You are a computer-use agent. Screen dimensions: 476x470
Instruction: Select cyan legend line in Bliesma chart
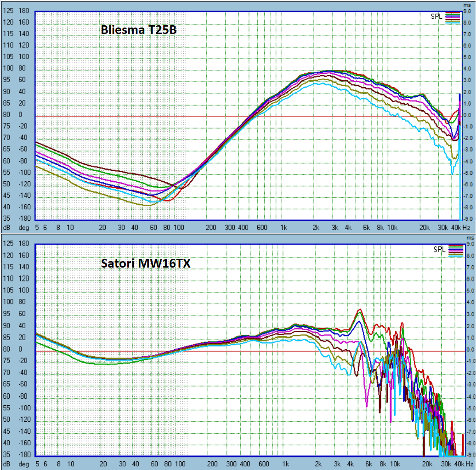(x=453, y=22)
